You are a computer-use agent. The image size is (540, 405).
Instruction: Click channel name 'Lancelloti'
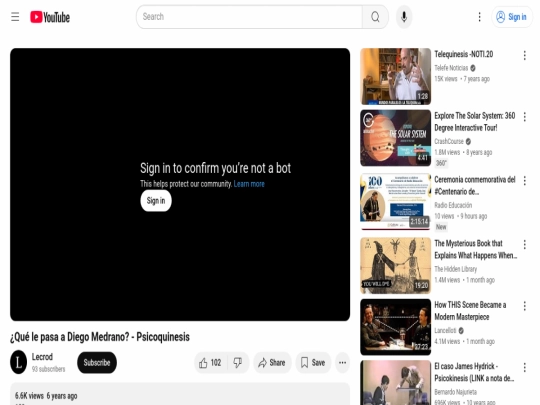tap(445, 331)
